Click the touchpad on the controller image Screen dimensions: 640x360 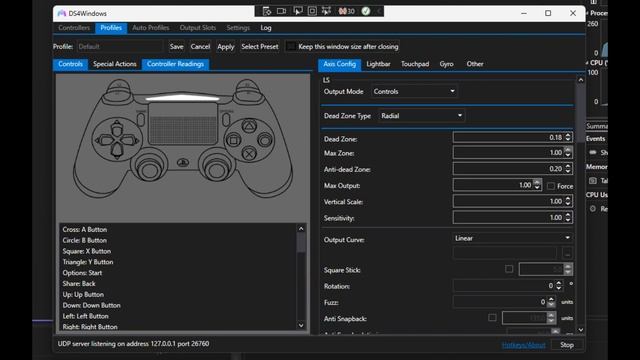click(x=182, y=123)
